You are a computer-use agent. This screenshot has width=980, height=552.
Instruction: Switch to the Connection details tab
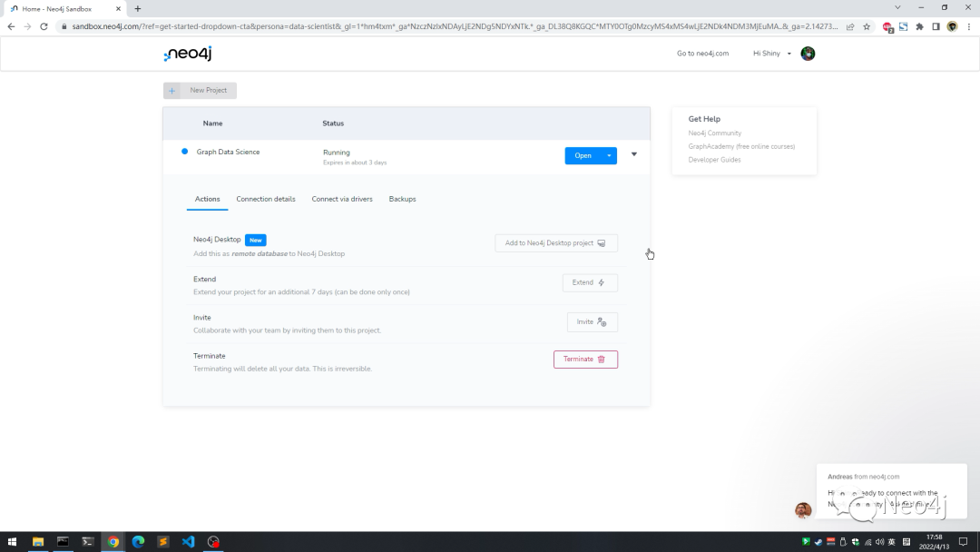(265, 199)
